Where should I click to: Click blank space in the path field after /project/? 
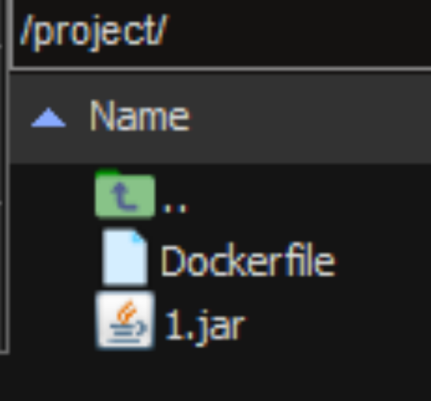(300, 32)
